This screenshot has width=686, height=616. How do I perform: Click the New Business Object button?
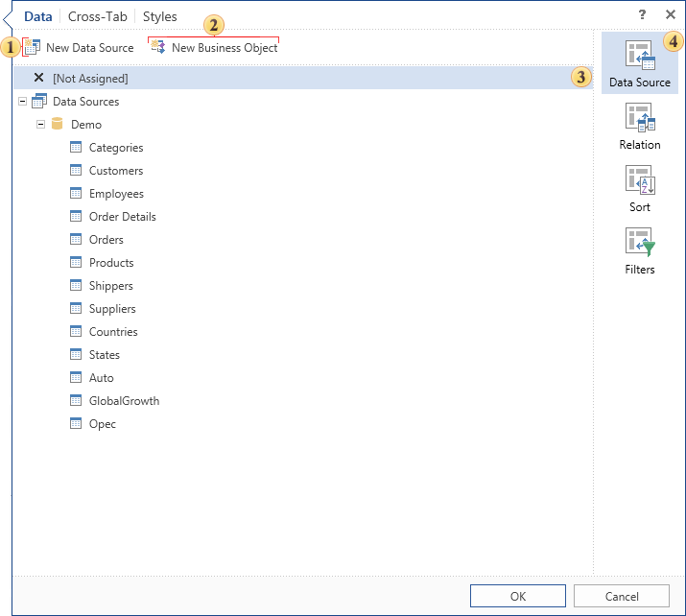215,47
